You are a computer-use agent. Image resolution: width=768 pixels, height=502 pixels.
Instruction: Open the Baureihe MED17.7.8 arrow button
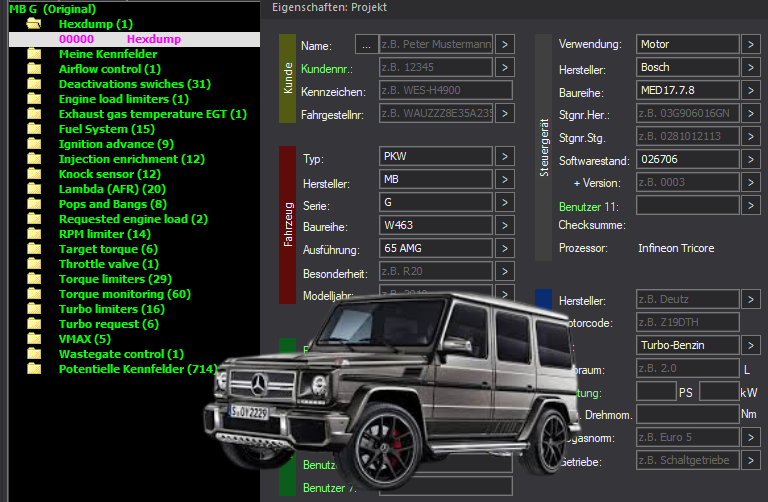tap(751, 90)
